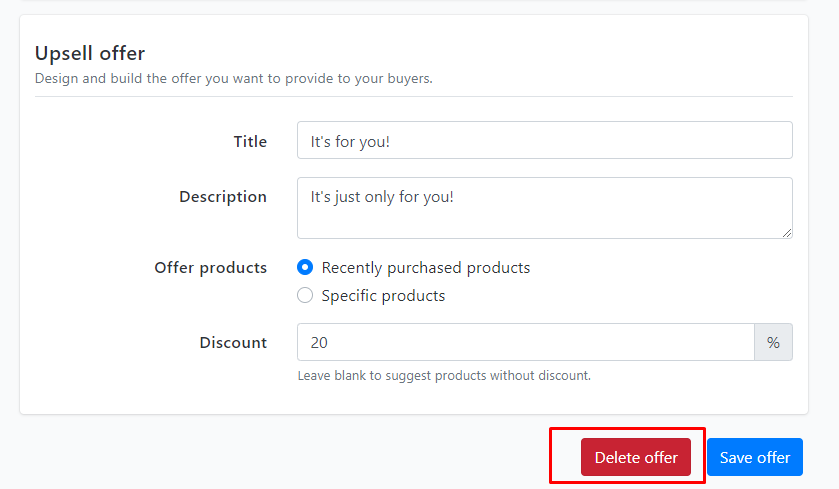Click the 'Leave blank to suggest products' hint
This screenshot has height=489, width=839.
click(444, 376)
